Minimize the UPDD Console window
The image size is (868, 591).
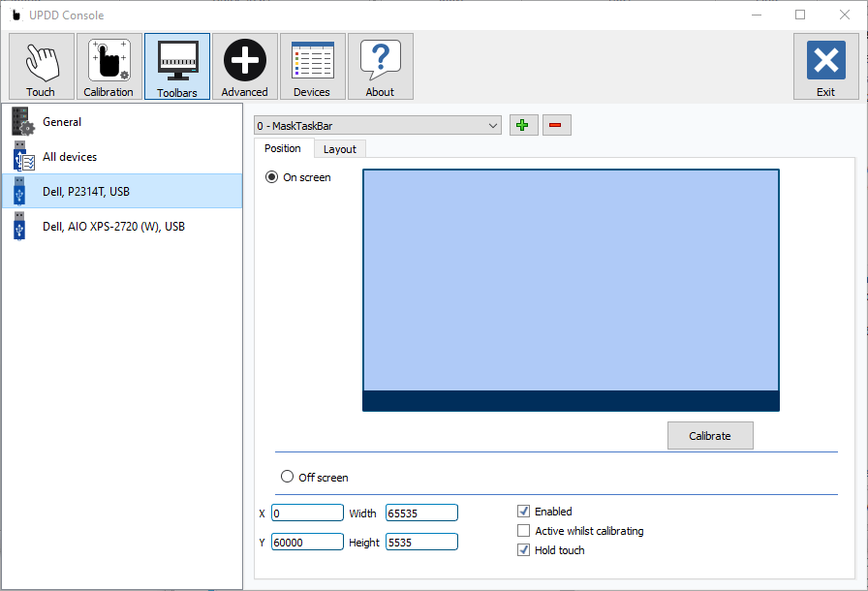point(757,15)
